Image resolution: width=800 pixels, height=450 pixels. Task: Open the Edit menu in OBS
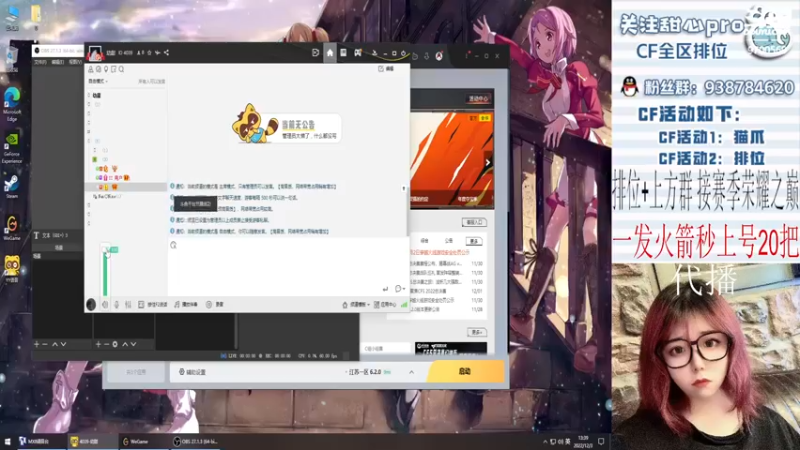click(x=57, y=62)
